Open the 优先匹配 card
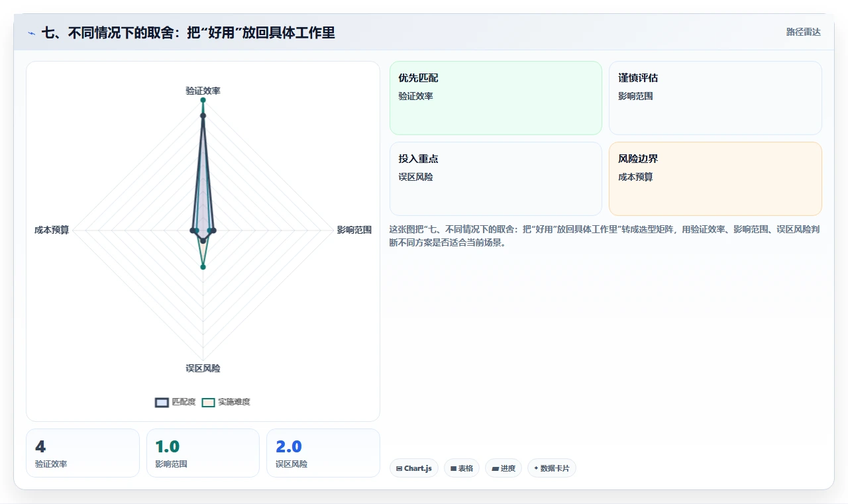This screenshot has width=848, height=504. point(496,98)
